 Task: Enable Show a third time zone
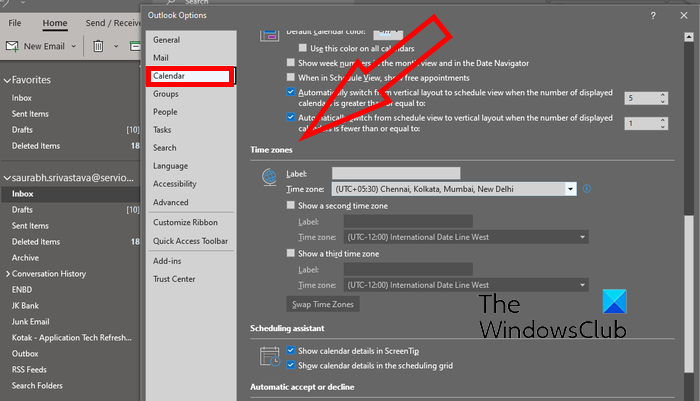click(291, 253)
